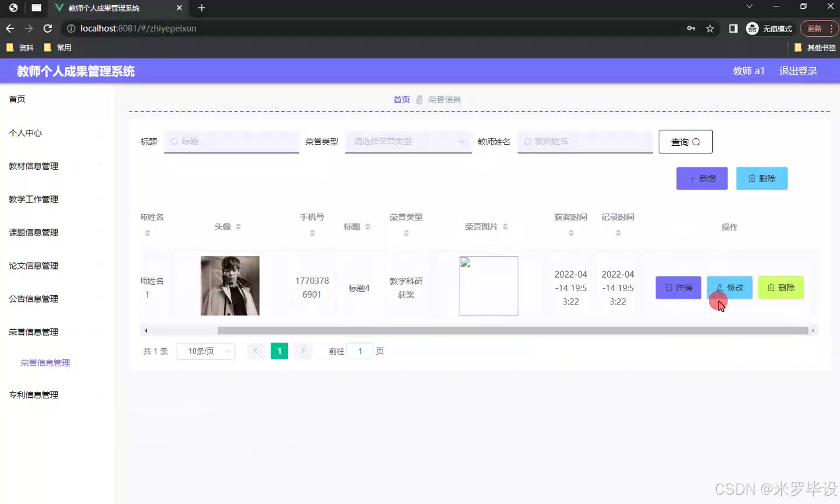Click the plus icon on the 新增 button
Viewport: 840px width, 504px height.
point(691,178)
